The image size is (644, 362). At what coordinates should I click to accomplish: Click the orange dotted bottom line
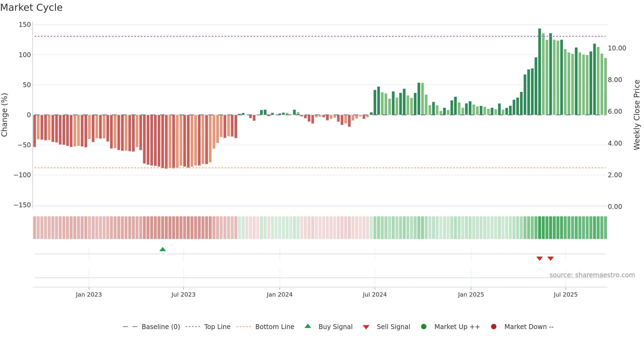point(320,168)
